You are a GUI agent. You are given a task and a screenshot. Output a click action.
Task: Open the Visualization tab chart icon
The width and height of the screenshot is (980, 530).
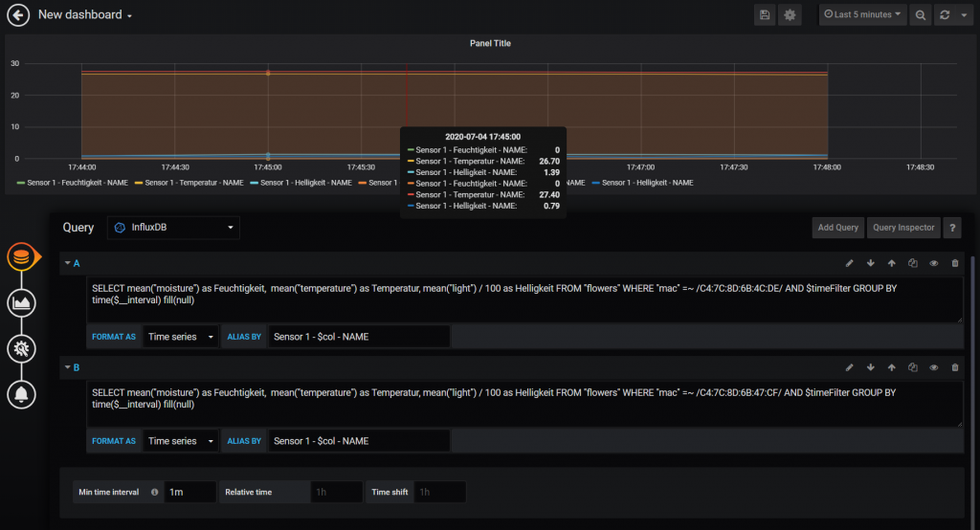point(21,302)
